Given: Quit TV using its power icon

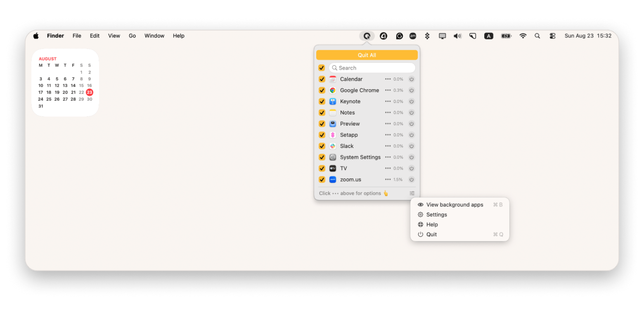Looking at the screenshot, I should click(411, 169).
